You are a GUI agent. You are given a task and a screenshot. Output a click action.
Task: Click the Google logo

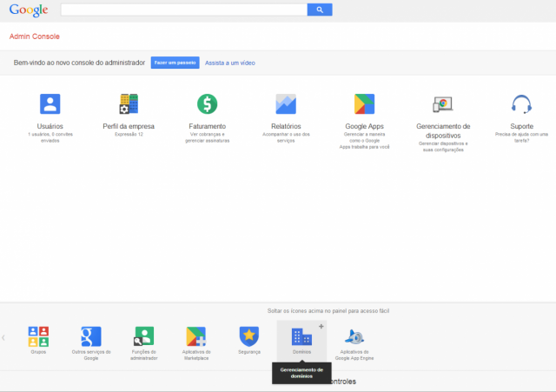click(x=29, y=10)
